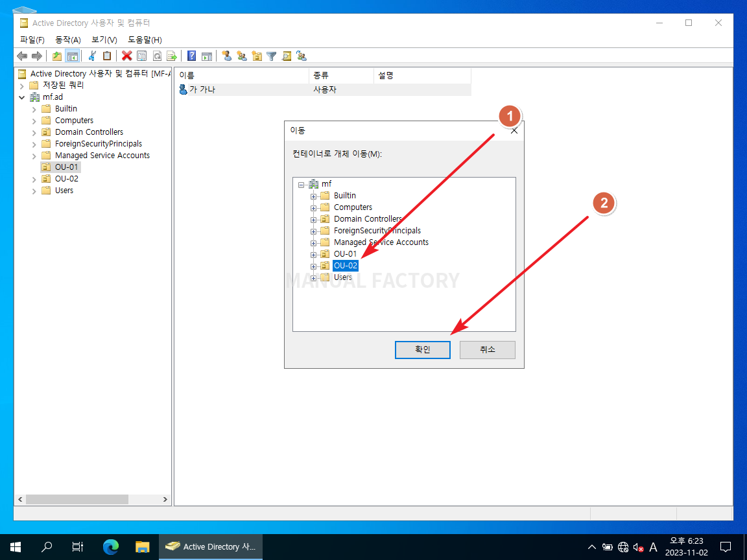Select ForeignSecurityPrincipals in left tree
Image resolution: width=747 pixels, height=560 pixels.
click(x=99, y=144)
